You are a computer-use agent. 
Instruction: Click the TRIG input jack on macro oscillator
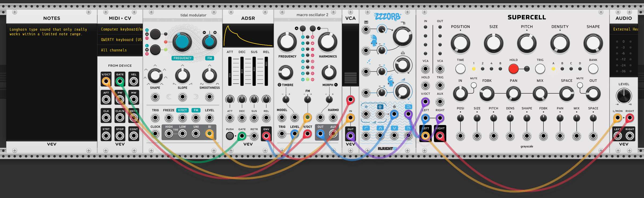click(x=282, y=134)
